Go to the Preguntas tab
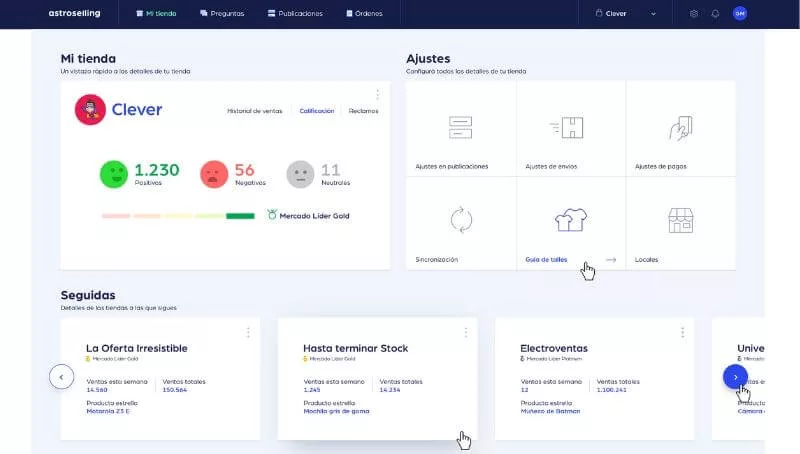 click(220, 14)
